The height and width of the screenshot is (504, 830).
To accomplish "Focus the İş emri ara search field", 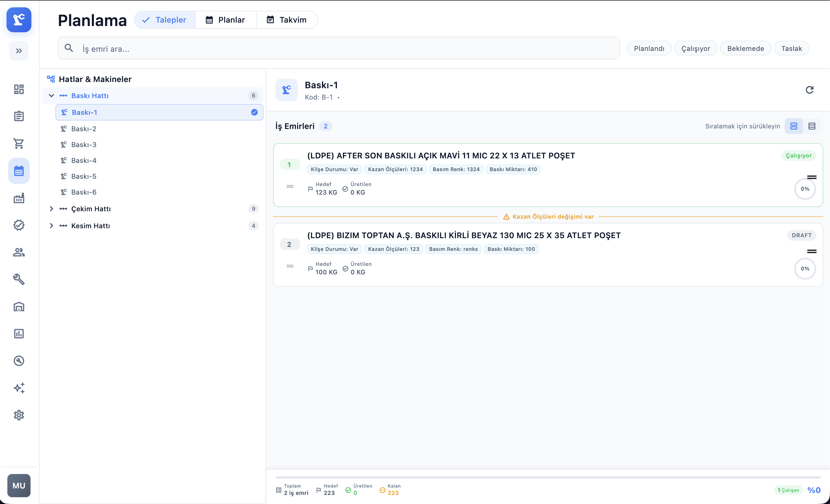I will coord(339,49).
